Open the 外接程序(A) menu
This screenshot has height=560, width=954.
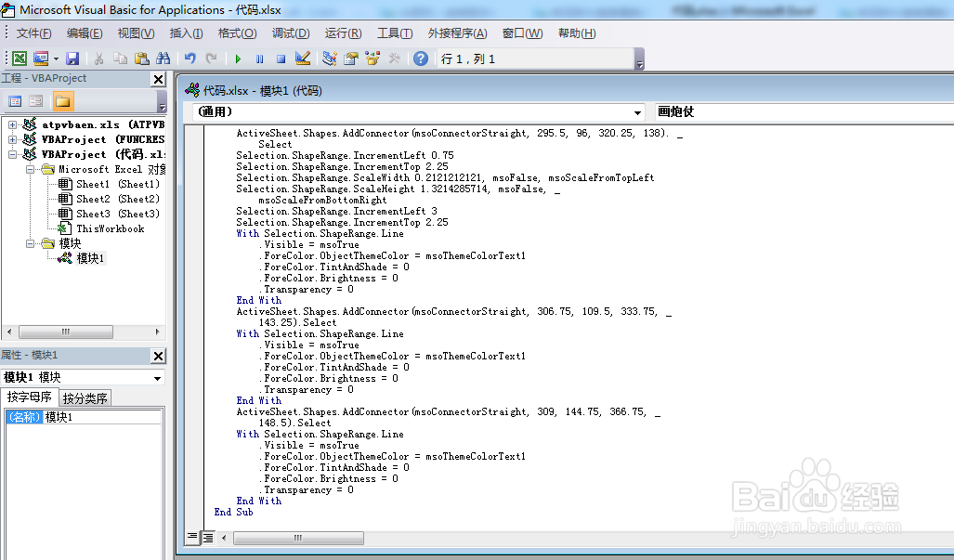pyautogui.click(x=458, y=33)
